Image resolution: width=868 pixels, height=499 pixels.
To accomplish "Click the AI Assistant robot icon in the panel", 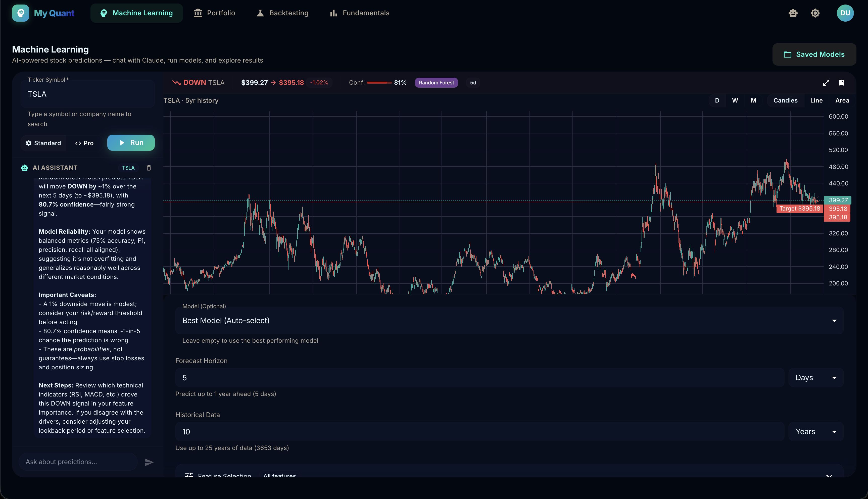I will pos(25,168).
